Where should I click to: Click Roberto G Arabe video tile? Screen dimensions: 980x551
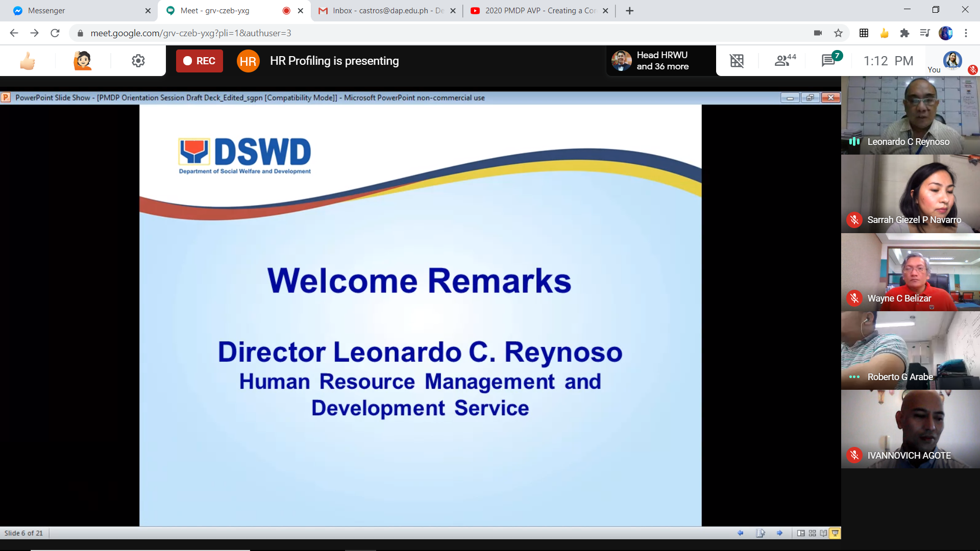click(x=910, y=351)
